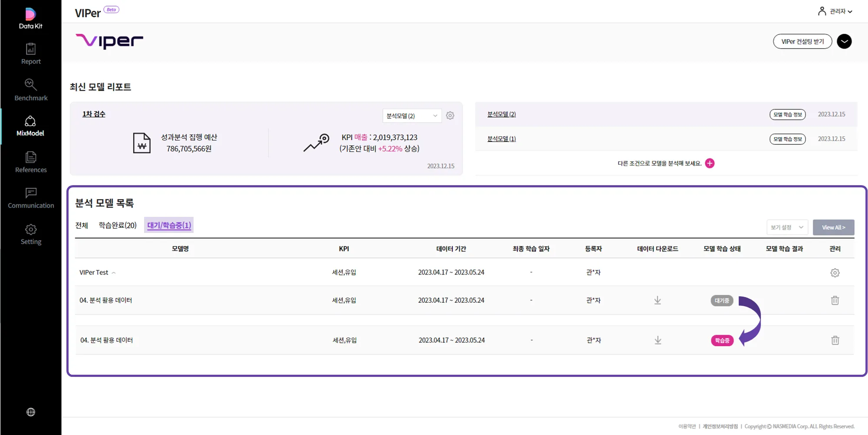
Task: Open the 이용약관 footer link
Action: 687,427
